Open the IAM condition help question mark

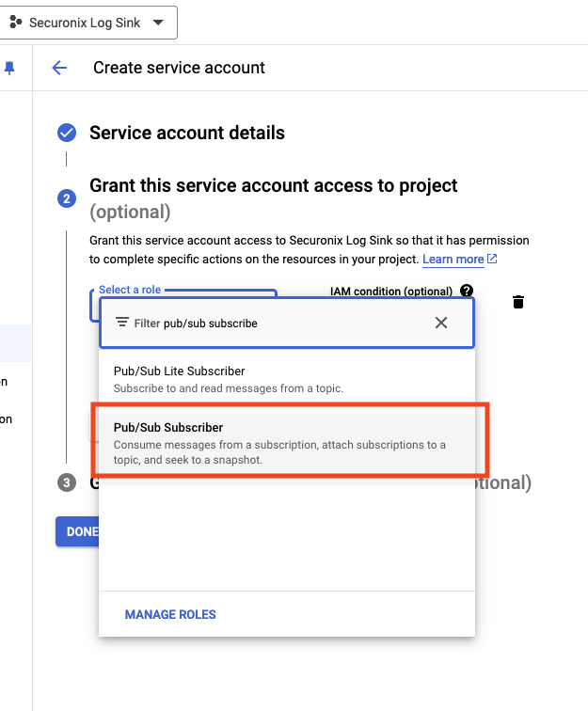tap(467, 292)
